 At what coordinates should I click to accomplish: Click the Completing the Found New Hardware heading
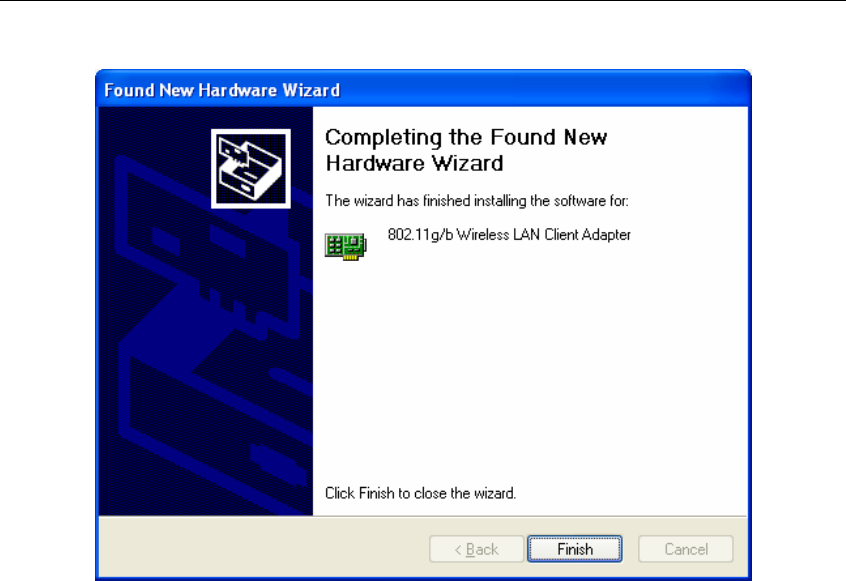pyautogui.click(x=466, y=150)
